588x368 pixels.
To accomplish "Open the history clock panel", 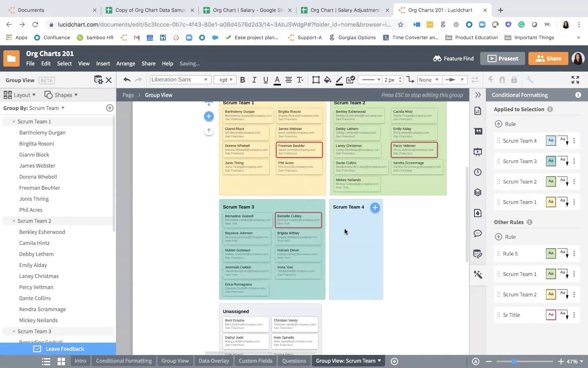I will (x=478, y=172).
